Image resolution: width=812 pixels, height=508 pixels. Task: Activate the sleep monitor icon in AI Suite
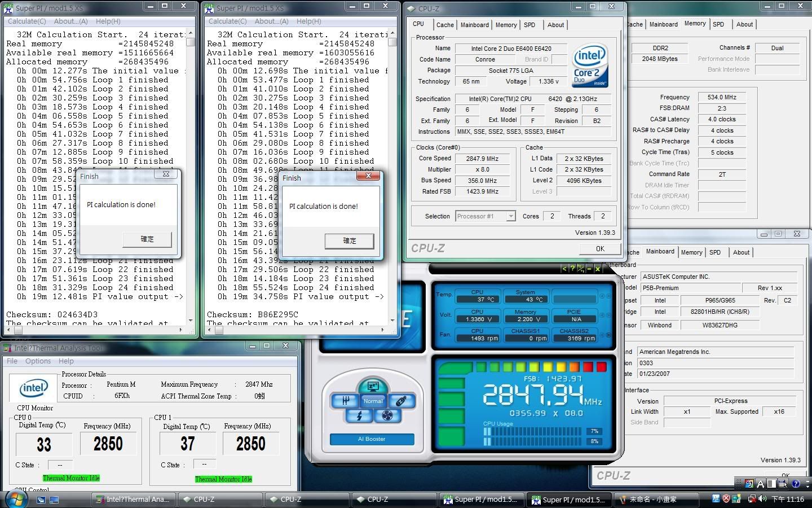point(372,386)
